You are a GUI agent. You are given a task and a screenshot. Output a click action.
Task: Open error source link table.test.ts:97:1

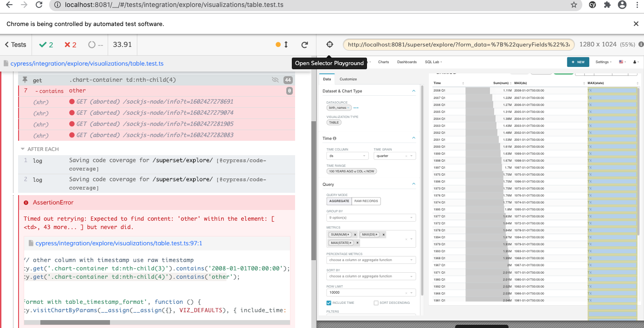(119, 243)
